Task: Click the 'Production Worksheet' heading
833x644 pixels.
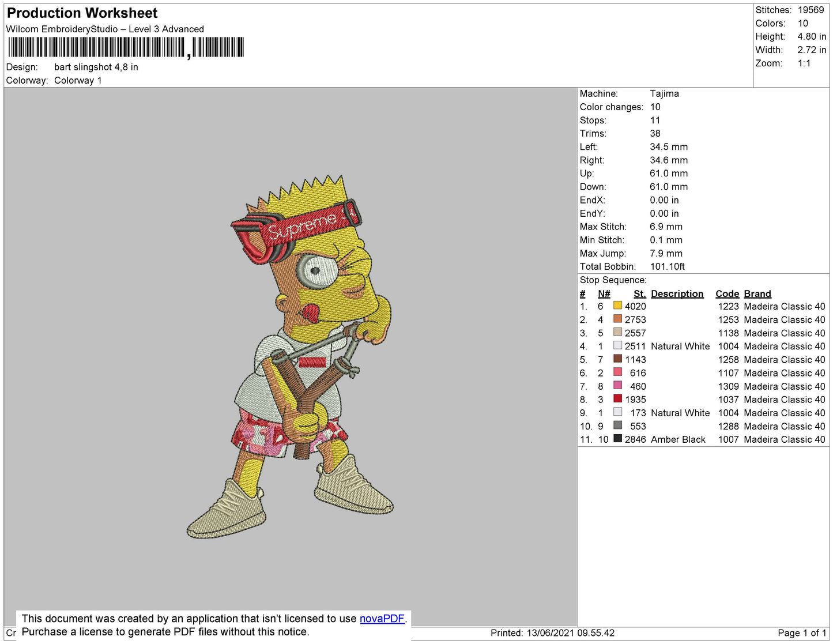Action: click(82, 13)
